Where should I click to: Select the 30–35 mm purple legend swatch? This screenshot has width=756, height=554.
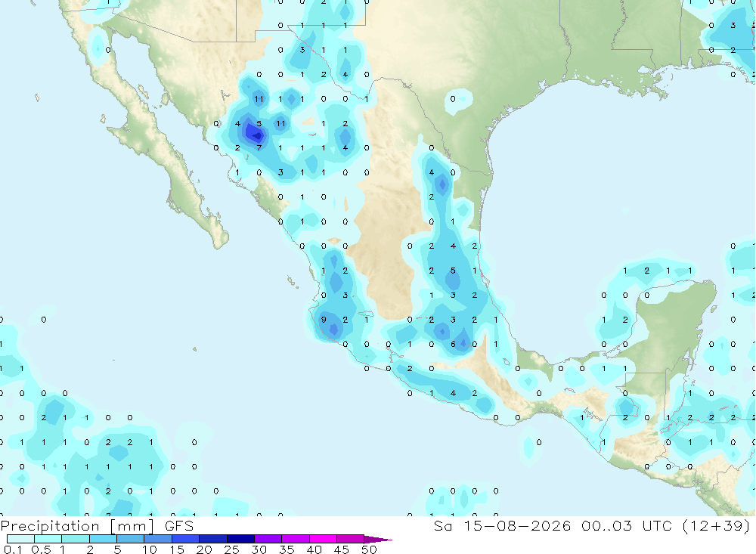tap(268, 539)
